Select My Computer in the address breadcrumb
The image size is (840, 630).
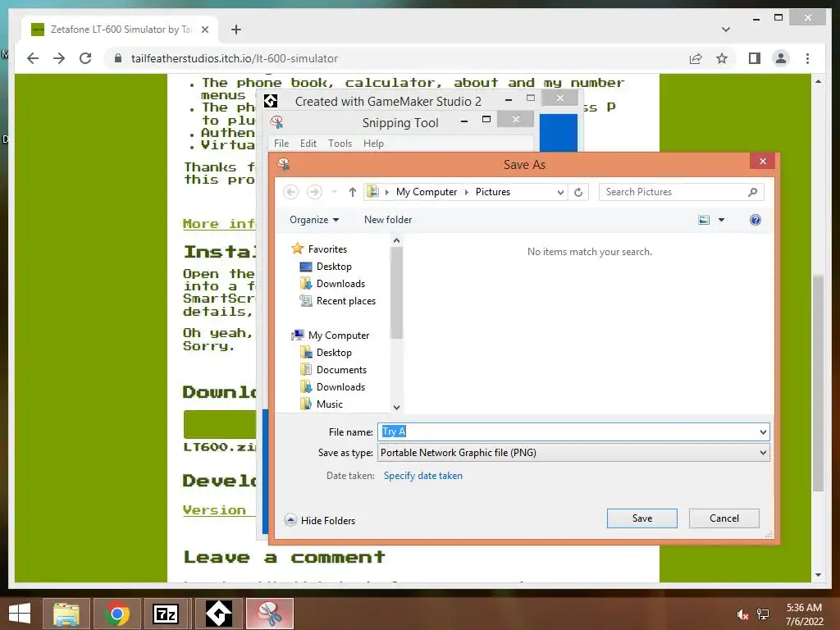pos(427,192)
